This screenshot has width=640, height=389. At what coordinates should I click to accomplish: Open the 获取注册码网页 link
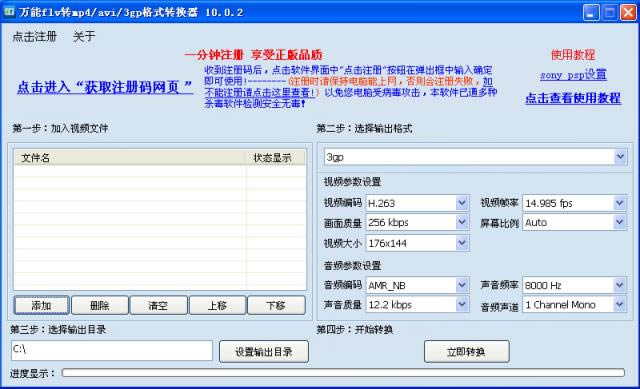point(105,87)
